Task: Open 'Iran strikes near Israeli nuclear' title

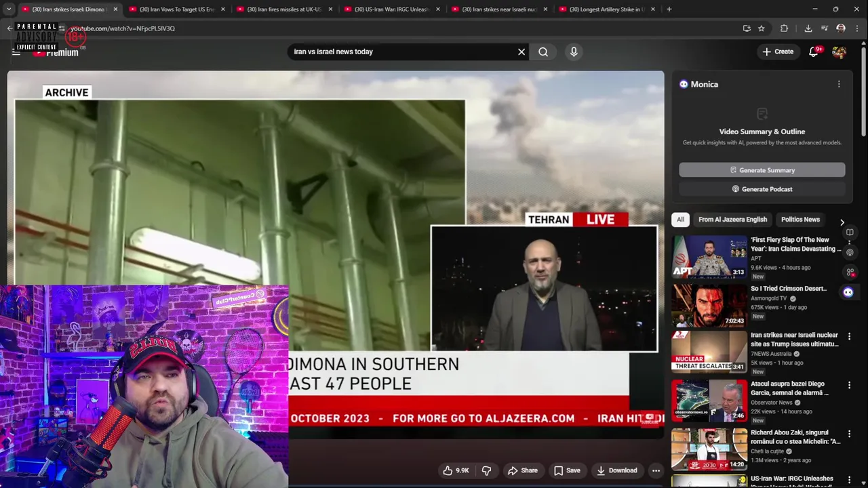Action: (795, 340)
